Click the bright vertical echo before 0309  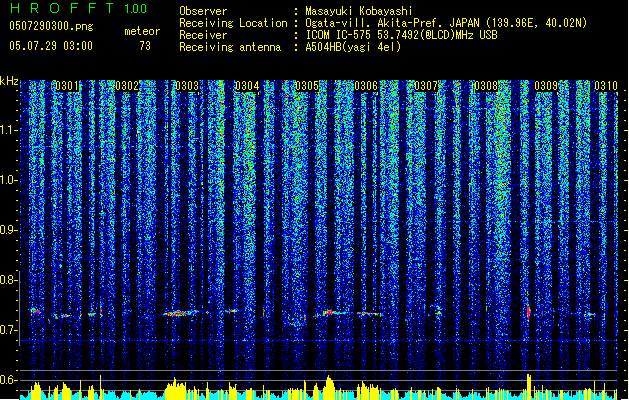click(529, 311)
